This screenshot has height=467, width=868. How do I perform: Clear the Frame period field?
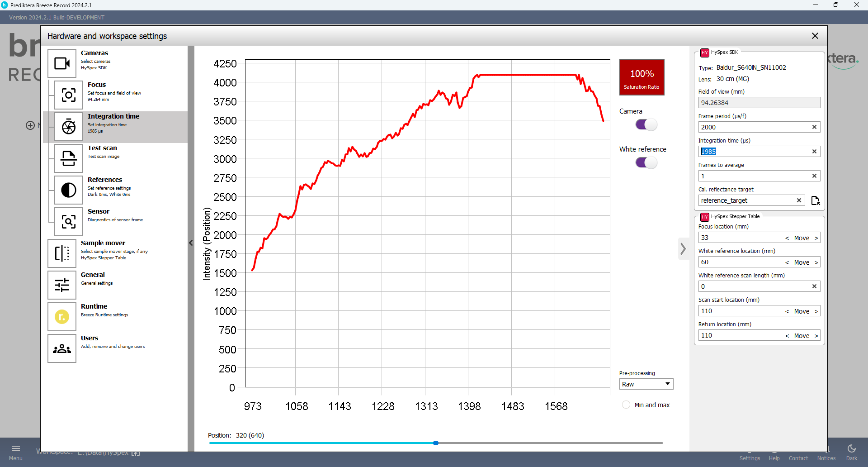click(814, 127)
